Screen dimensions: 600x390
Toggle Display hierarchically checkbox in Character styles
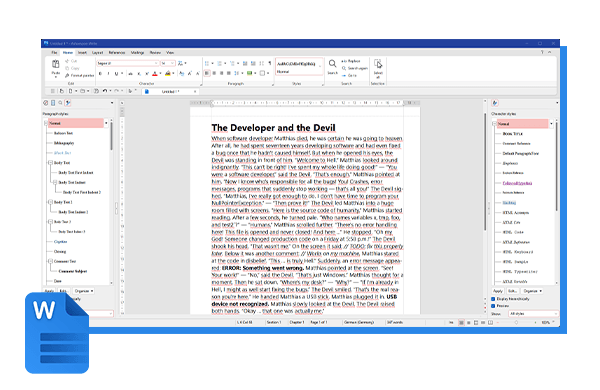pos(493,299)
